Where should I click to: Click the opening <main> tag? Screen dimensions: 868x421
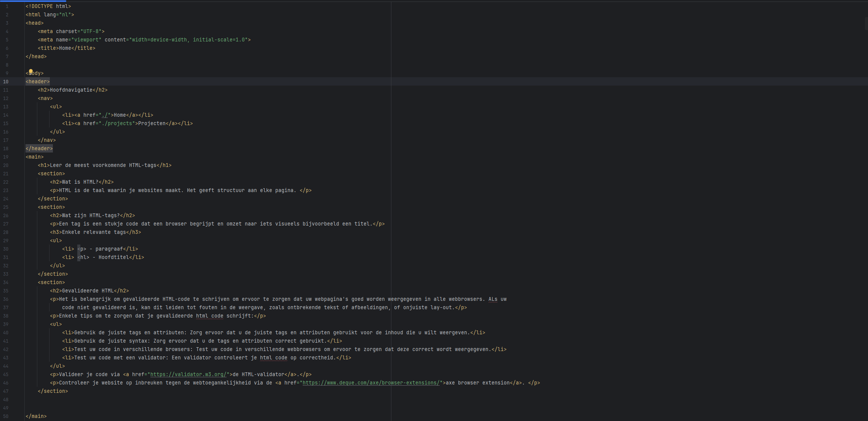(x=35, y=157)
